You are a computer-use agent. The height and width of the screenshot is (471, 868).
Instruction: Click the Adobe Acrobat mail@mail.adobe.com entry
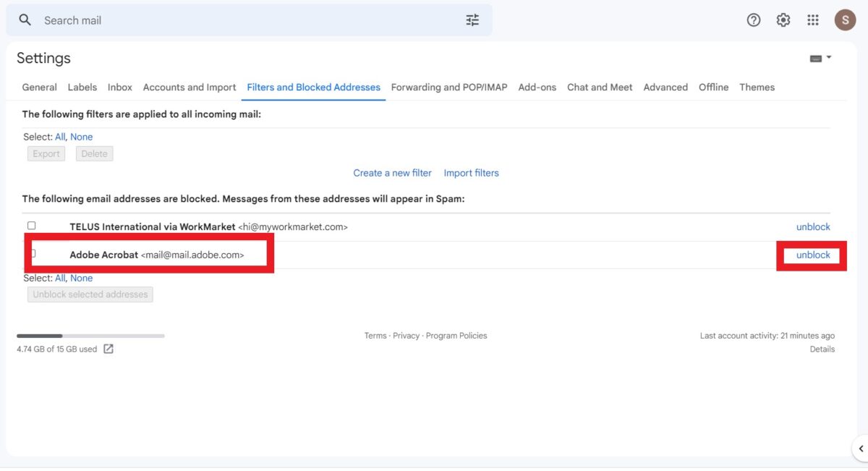coord(157,255)
